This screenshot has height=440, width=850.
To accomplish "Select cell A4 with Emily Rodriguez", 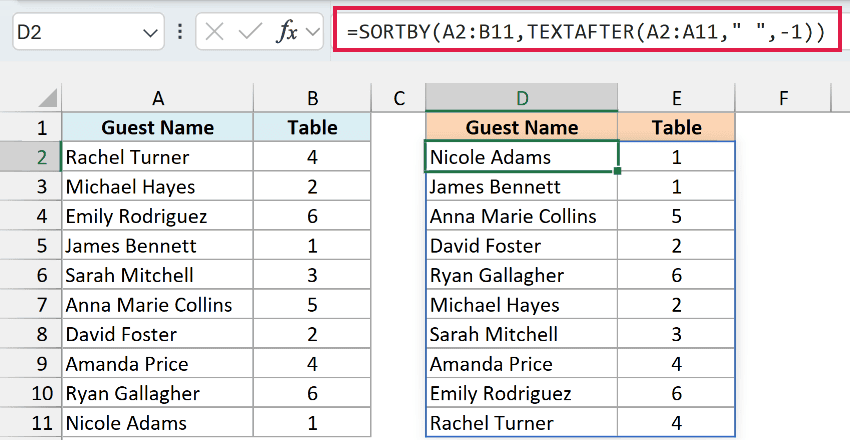I will [157, 216].
